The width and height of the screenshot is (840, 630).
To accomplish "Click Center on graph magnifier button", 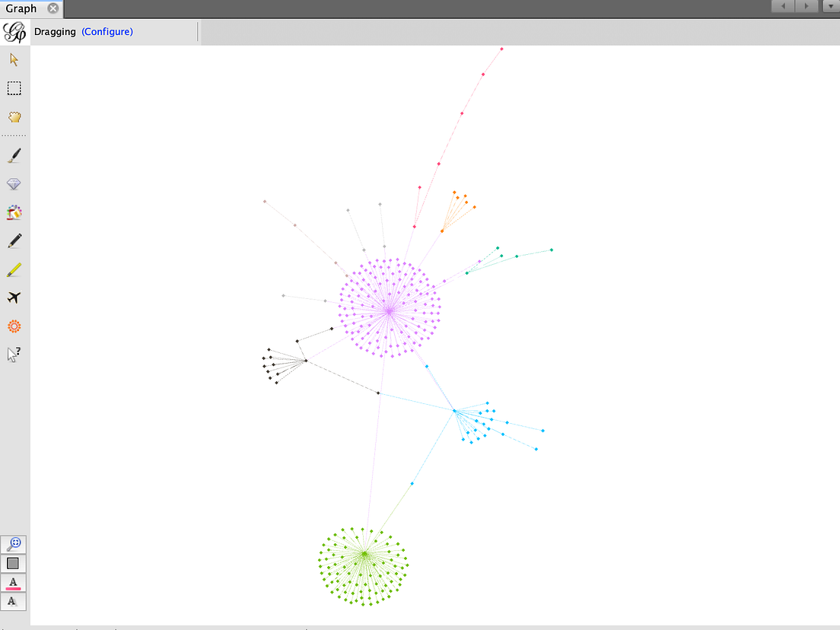I will click(14, 544).
